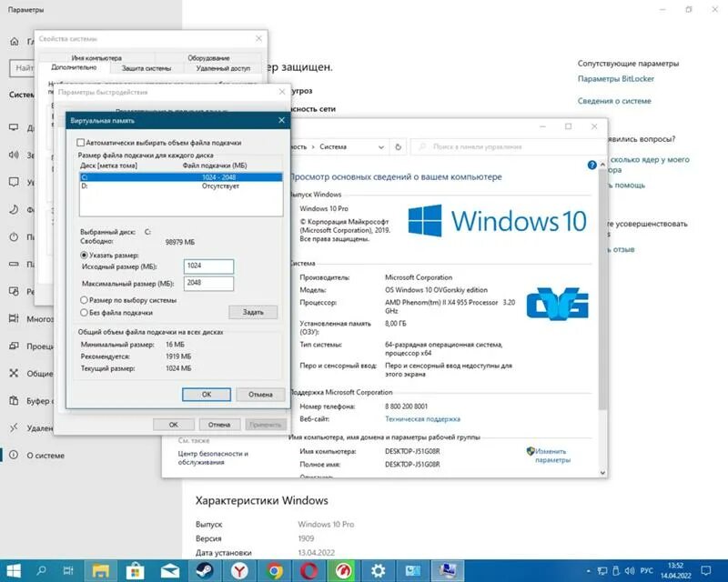
Task: Switch to 'Дополнительно' tab
Action: coord(74,68)
